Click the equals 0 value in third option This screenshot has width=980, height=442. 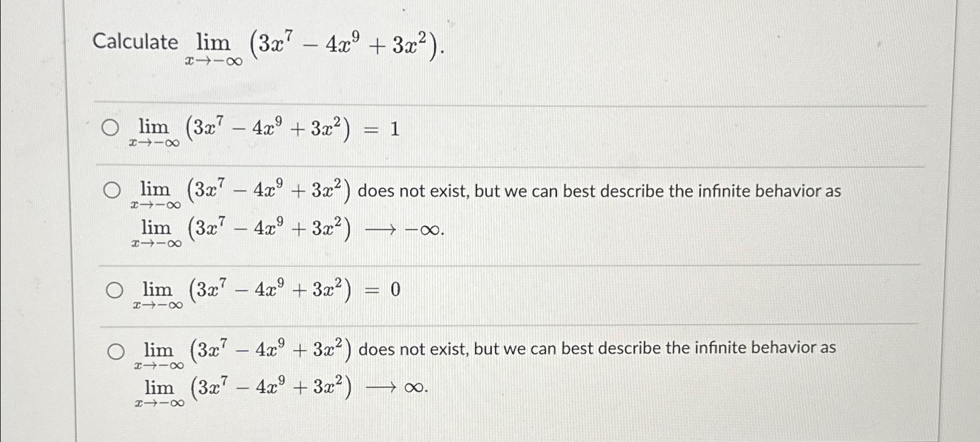tap(391, 288)
